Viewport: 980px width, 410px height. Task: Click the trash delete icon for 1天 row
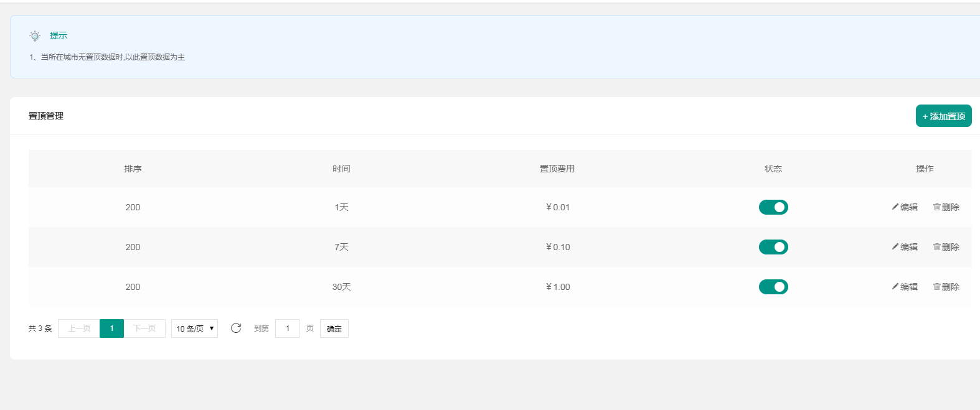click(936, 207)
